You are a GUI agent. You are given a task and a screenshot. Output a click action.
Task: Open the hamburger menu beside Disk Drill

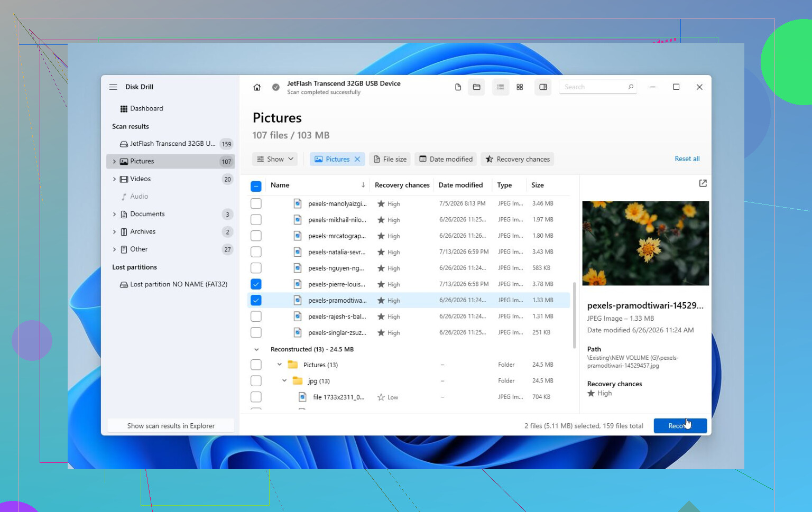coord(113,87)
